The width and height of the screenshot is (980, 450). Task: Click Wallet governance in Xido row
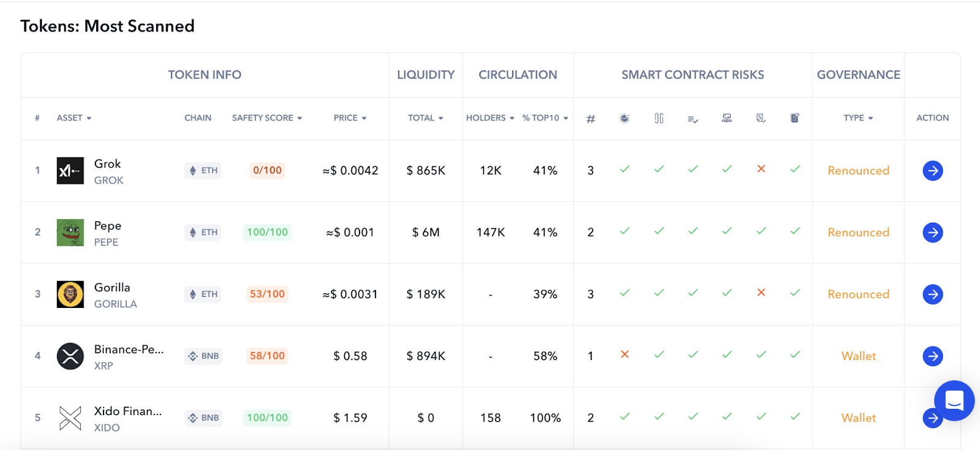tap(858, 418)
